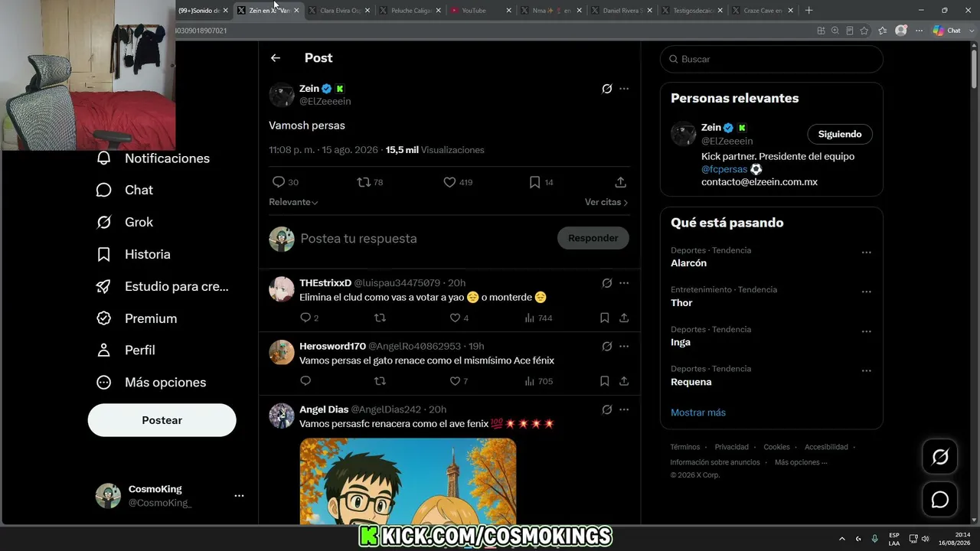Open options for the Alarcón trend
Screen dimensions: 980x551
click(x=867, y=253)
